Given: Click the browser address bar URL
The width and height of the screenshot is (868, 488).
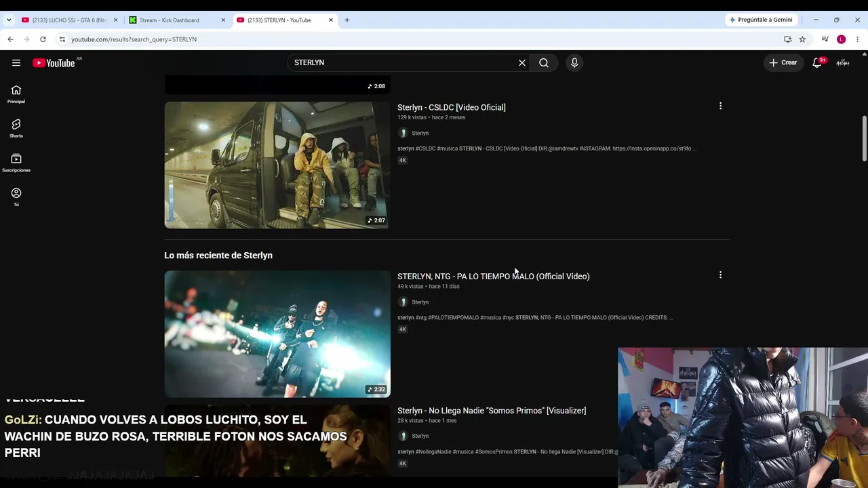Looking at the screenshot, I should [x=134, y=39].
